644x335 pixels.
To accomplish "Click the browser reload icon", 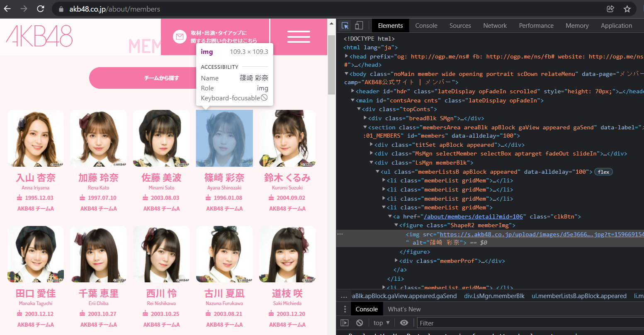I will (40, 9).
